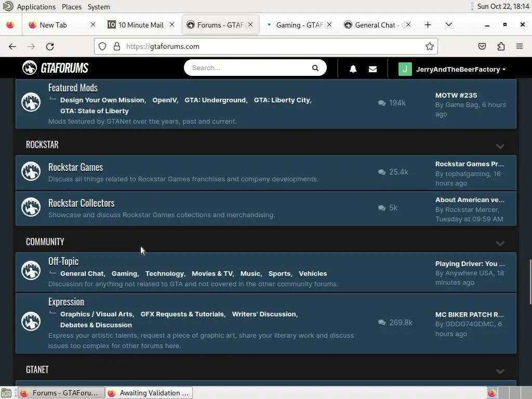
Task: Click the search magnifier icon
Action: (315, 68)
